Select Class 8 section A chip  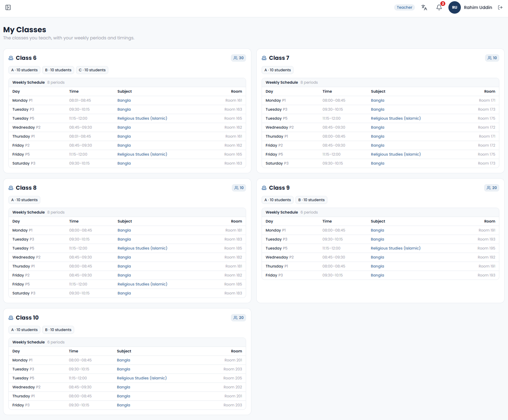coord(25,200)
